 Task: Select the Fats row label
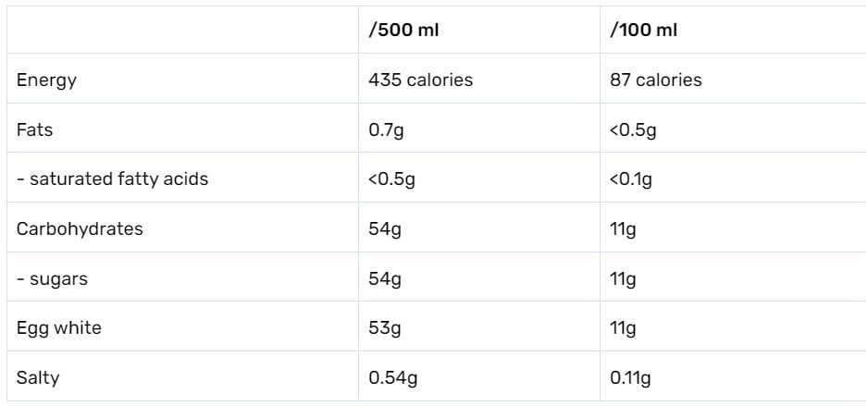34,130
